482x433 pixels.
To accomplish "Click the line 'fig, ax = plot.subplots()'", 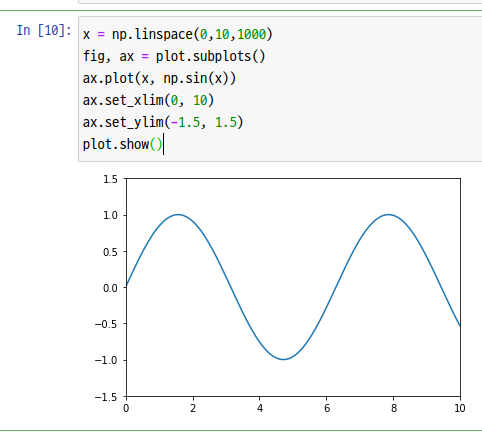I will pos(174,56).
